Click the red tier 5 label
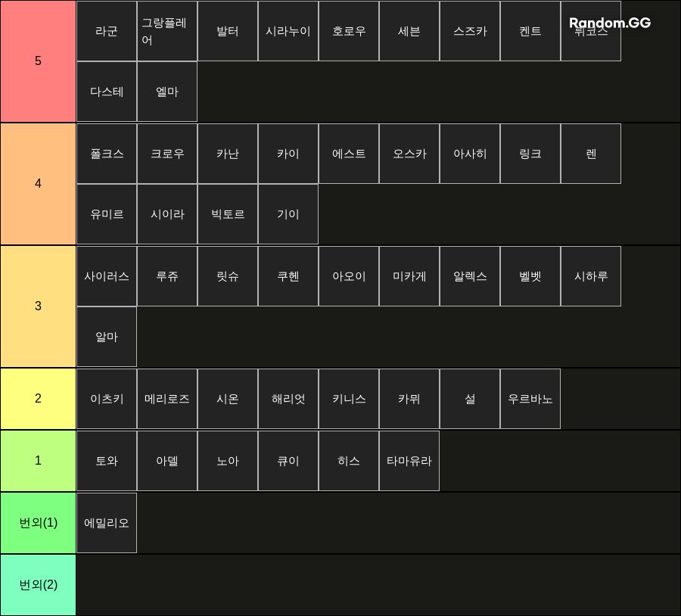681x616 pixels. (x=39, y=61)
